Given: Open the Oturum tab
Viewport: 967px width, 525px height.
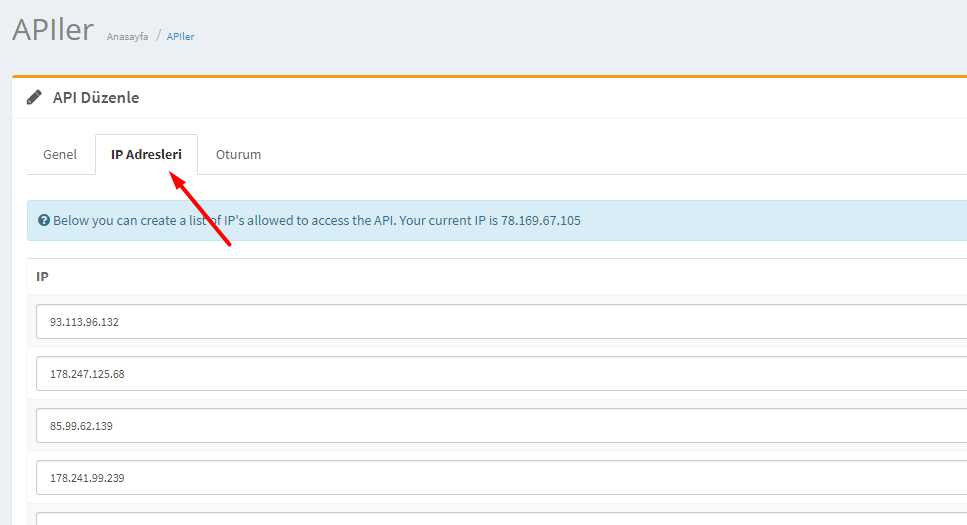Looking at the screenshot, I should pyautogui.click(x=238, y=154).
